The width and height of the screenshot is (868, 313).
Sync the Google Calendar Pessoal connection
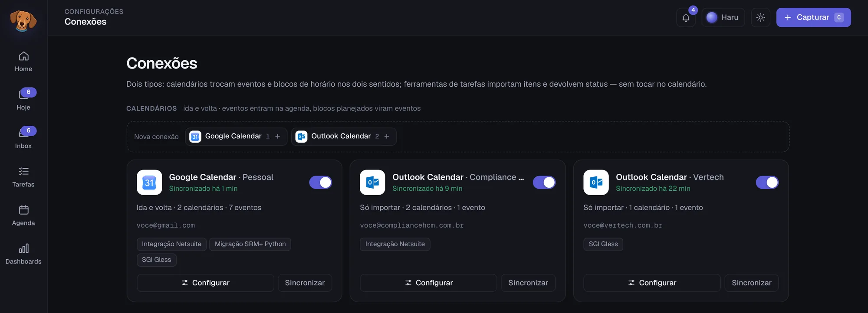305,283
